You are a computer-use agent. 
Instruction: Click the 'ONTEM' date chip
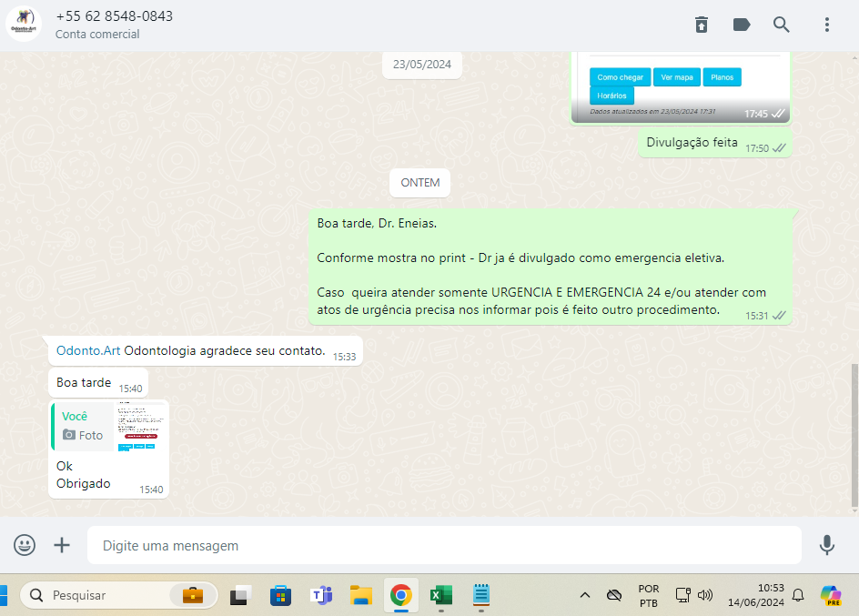coord(420,183)
